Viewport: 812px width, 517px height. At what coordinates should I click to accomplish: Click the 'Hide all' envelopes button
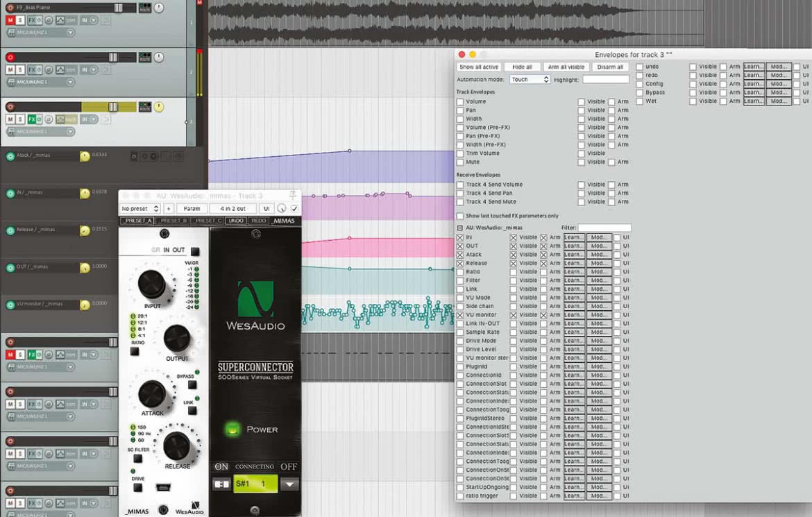click(x=522, y=67)
